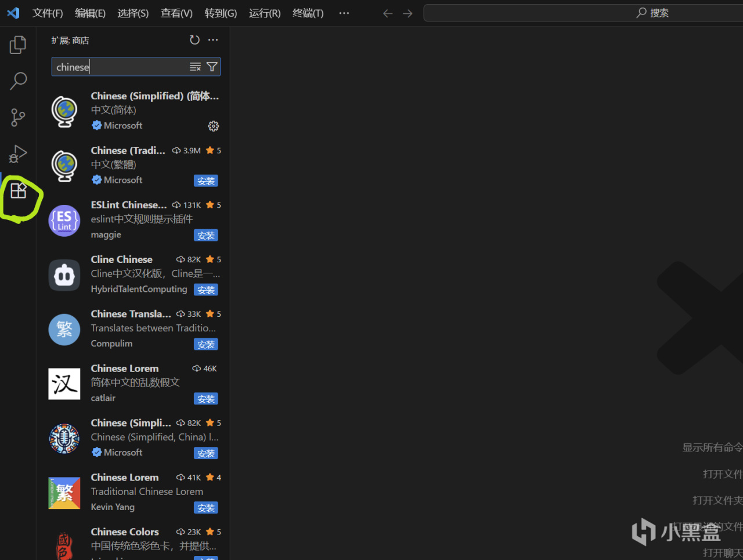
Task: Open the 编辑(E) menu
Action: (x=90, y=13)
